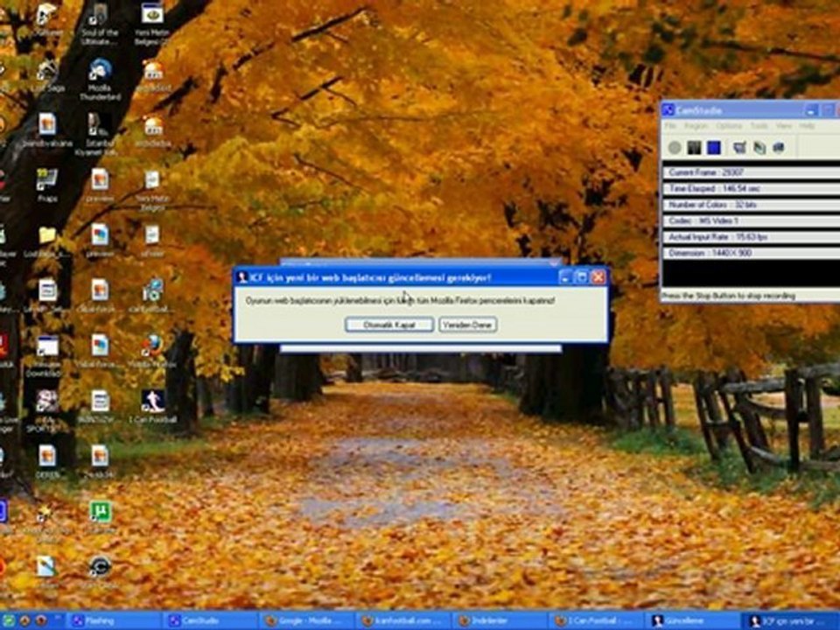Select the Mozilla Thunderbird desktop icon
840x630 pixels.
point(100,80)
